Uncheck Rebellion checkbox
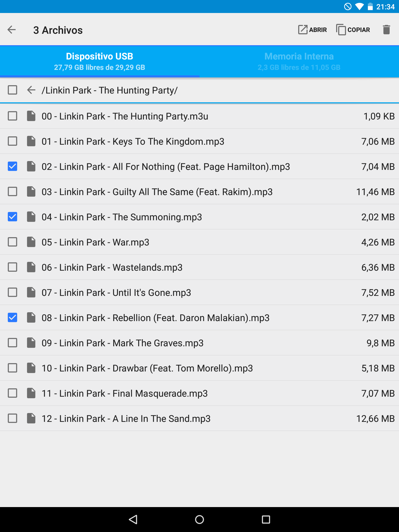Screen dimensions: 399x532 point(12,318)
